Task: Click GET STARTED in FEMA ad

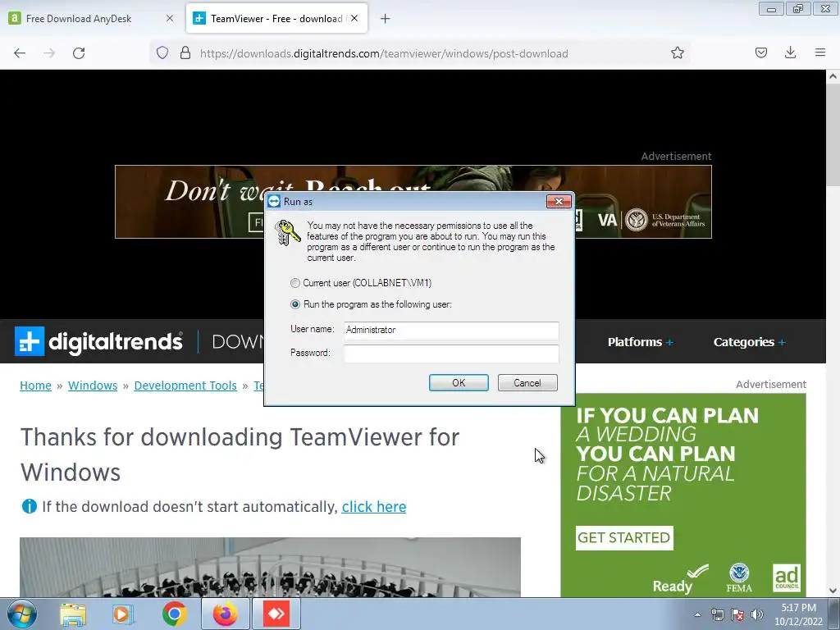Action: [x=624, y=538]
